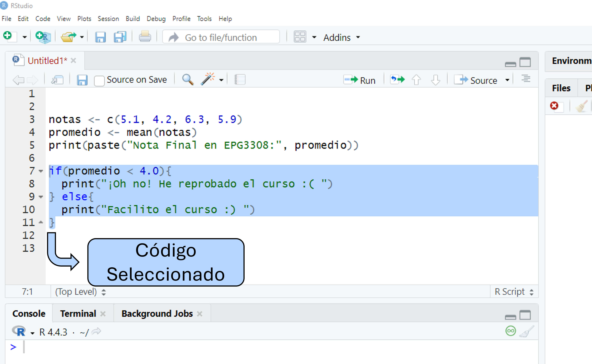Click the code tools magic wand
This screenshot has height=364, width=592.
(x=207, y=79)
